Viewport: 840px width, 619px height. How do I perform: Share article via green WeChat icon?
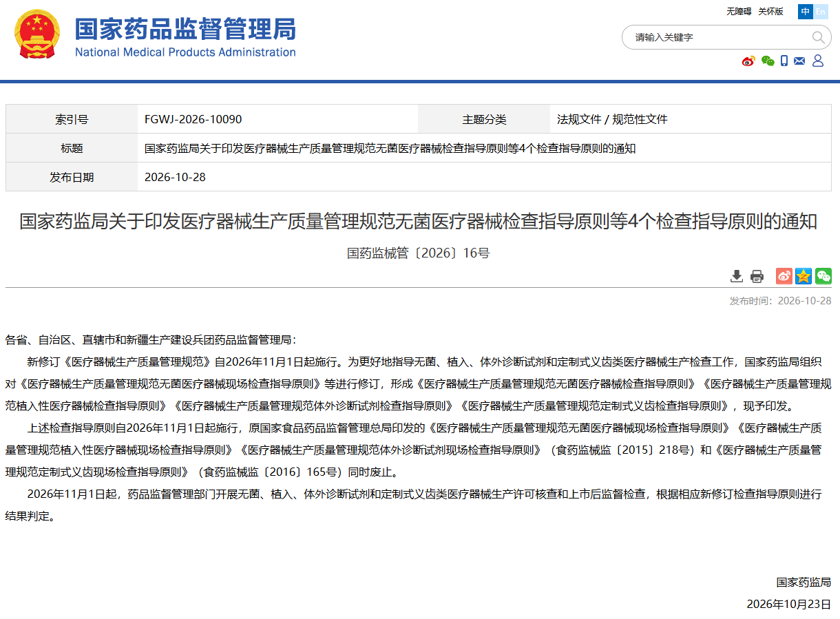tap(823, 276)
